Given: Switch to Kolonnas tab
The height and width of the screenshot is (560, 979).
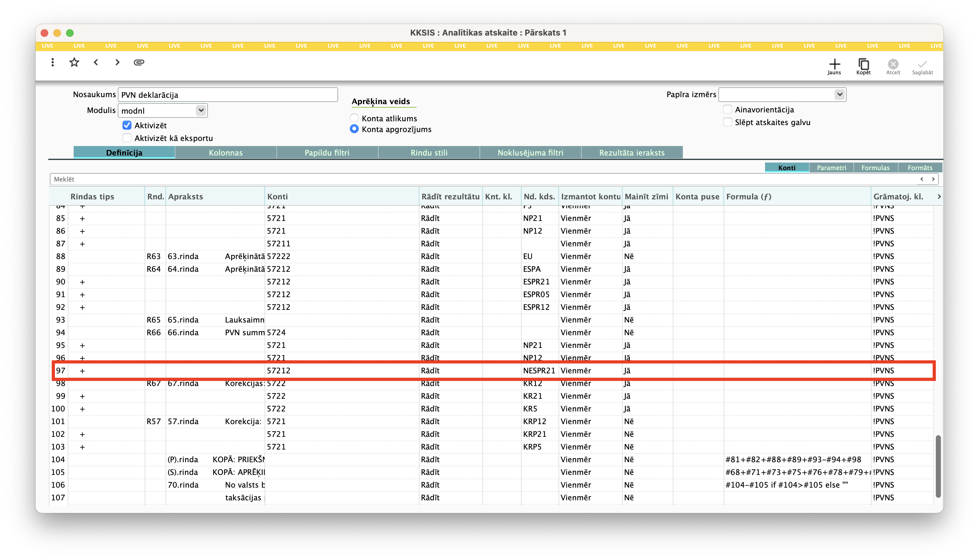Looking at the screenshot, I should [226, 153].
